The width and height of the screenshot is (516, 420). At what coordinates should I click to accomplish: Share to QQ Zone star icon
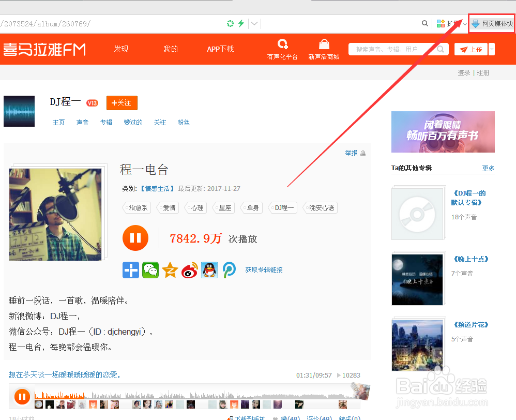tap(170, 269)
